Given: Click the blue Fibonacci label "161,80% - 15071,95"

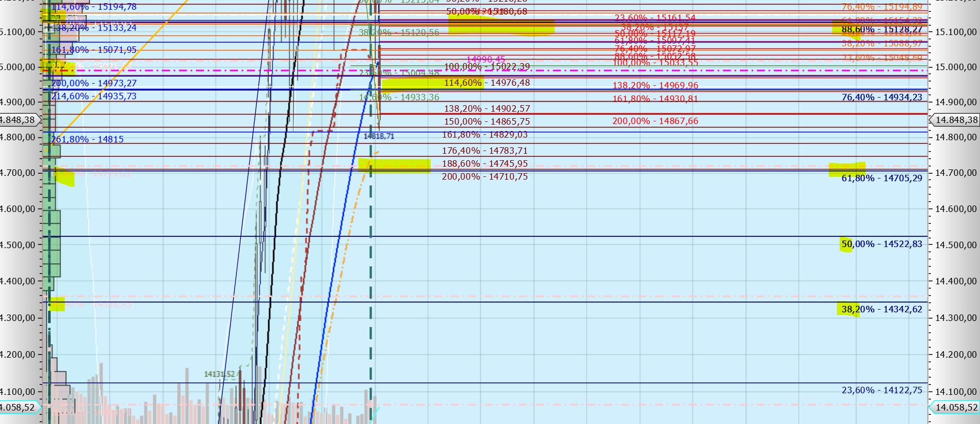Looking at the screenshot, I should pyautogui.click(x=94, y=50).
